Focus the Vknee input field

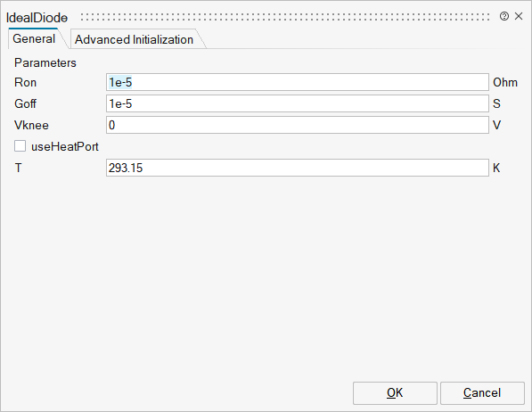pos(298,125)
